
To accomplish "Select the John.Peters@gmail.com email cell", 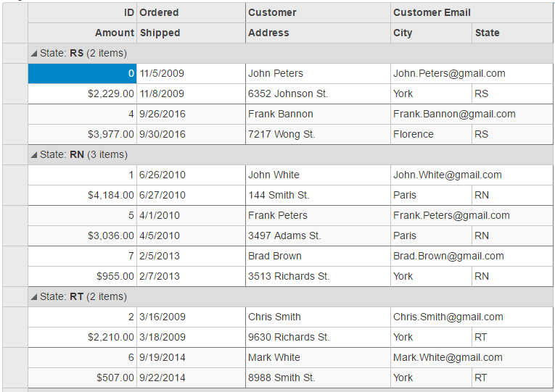I will click(449, 73).
